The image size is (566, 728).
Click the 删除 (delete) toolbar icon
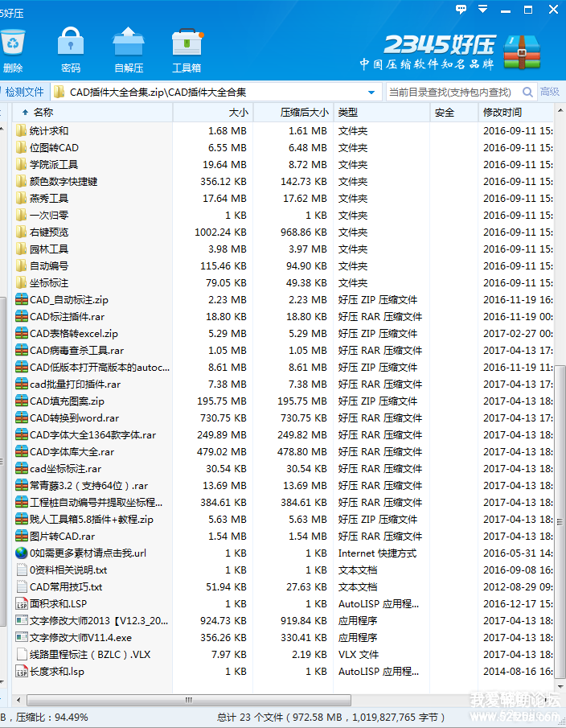pos(13,49)
